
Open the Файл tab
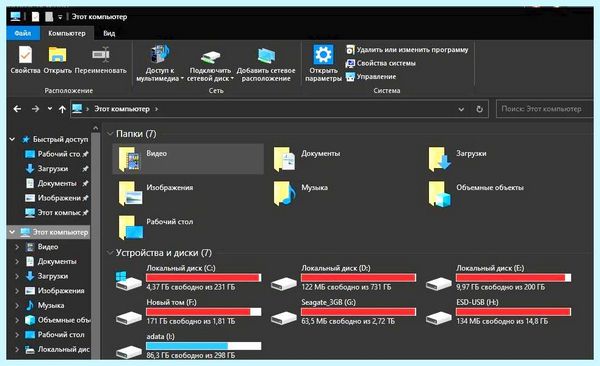tap(23, 33)
